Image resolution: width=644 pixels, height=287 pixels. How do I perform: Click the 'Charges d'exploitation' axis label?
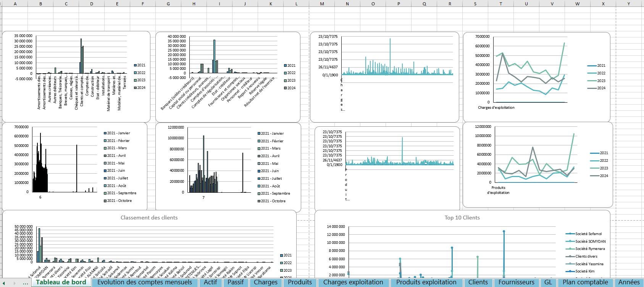pyautogui.click(x=496, y=108)
